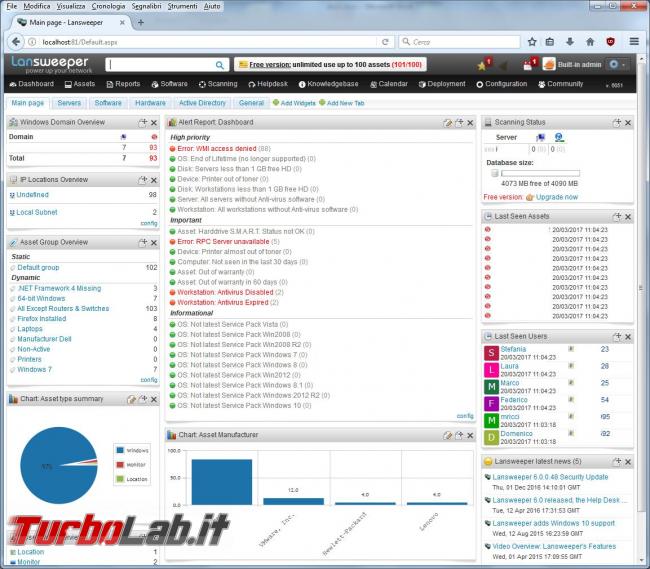Image resolution: width=650 pixels, height=569 pixels.
Task: Click config link in Asset Group Overview
Action: (x=149, y=380)
